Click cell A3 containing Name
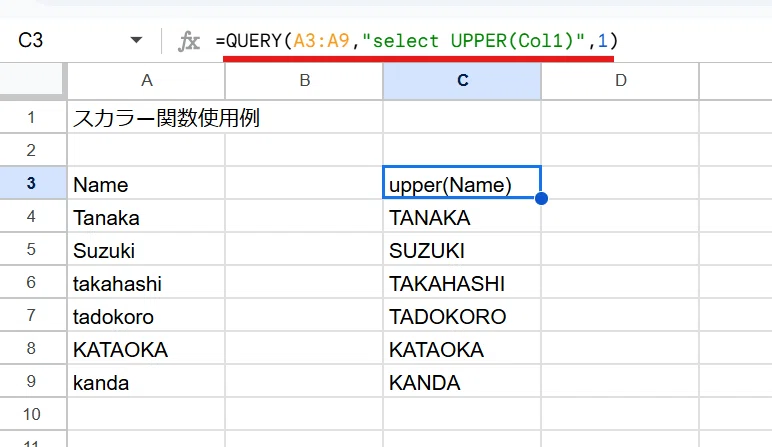Viewport: 772px width, 447px height. (x=146, y=183)
